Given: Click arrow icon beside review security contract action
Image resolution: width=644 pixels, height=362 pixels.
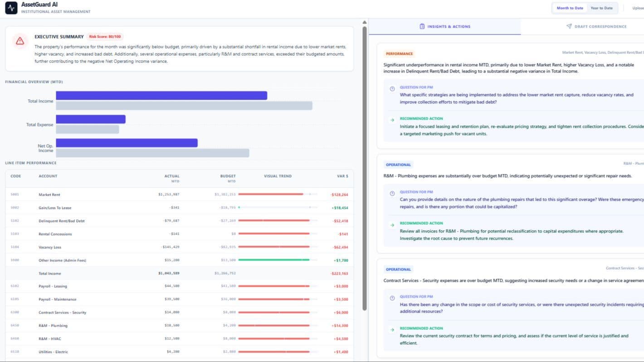Looking at the screenshot, I should click(392, 329).
